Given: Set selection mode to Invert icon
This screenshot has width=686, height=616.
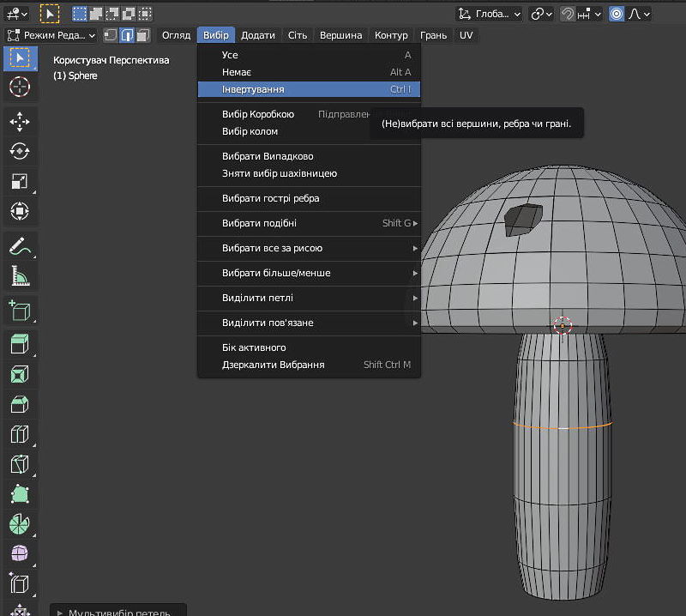Looking at the screenshot, I should (128, 14).
